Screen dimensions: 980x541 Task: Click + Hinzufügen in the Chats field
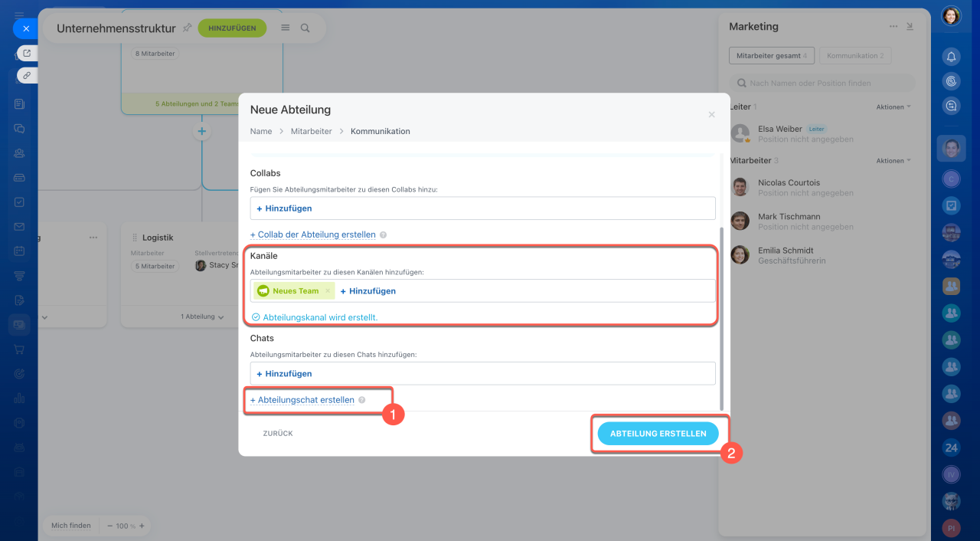pos(284,374)
